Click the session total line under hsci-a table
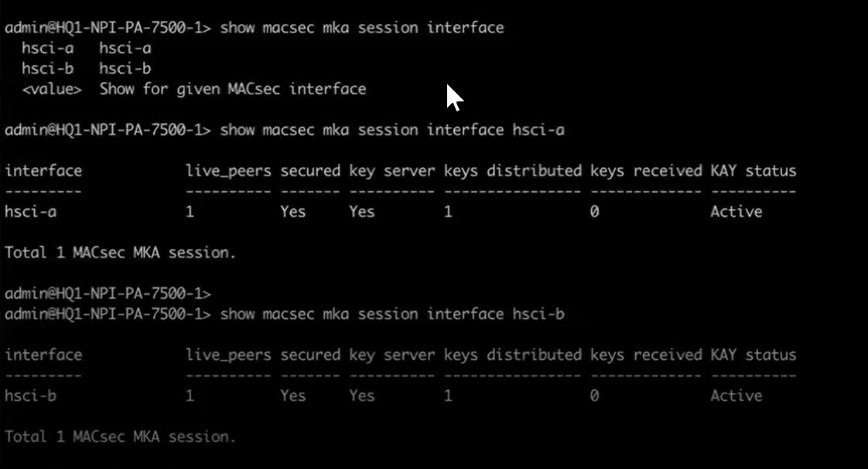 120,253
